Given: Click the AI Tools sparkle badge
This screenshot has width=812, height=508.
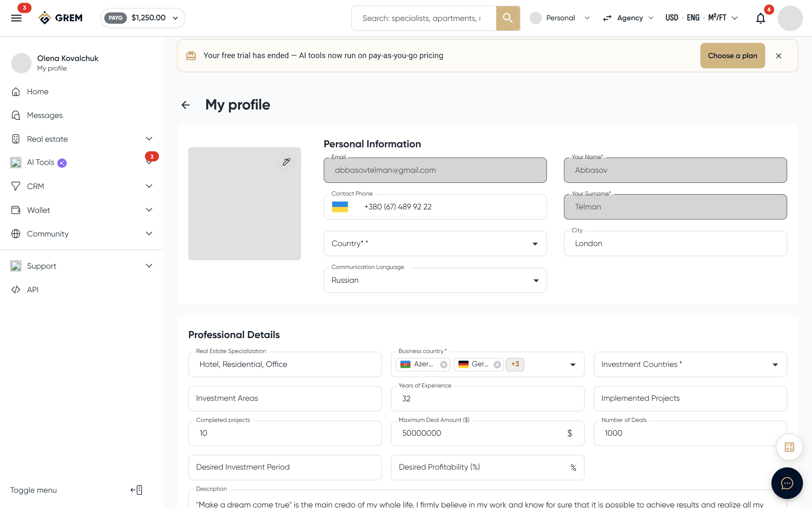Looking at the screenshot, I should pyautogui.click(x=62, y=163).
